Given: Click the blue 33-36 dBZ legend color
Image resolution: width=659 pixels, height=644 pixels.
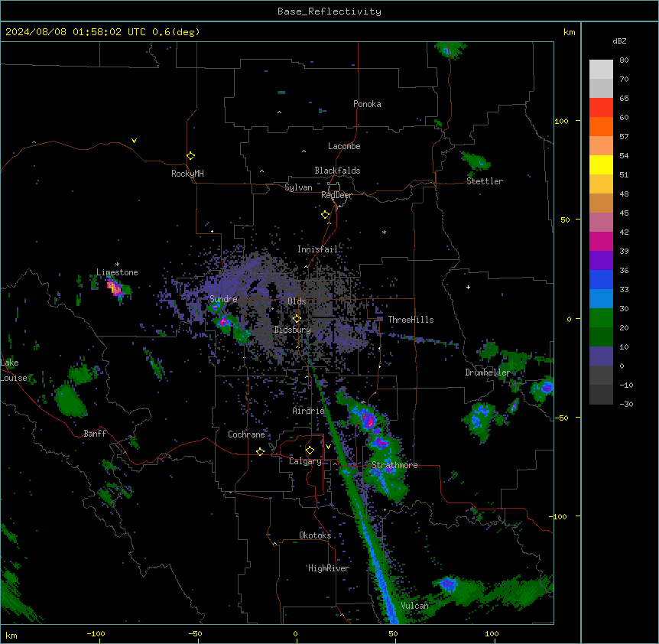Looking at the screenshot, I should click(601, 279).
